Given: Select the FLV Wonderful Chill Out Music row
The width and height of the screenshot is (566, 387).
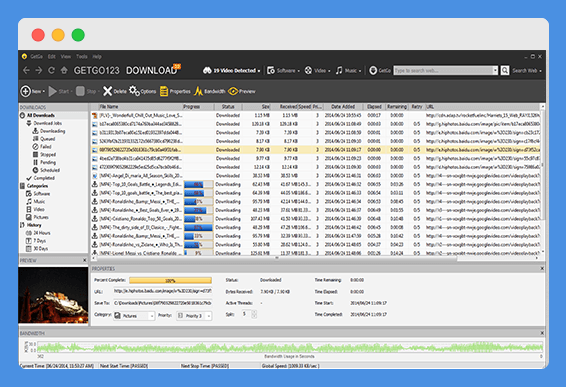Looking at the screenshot, I should 316,116.
